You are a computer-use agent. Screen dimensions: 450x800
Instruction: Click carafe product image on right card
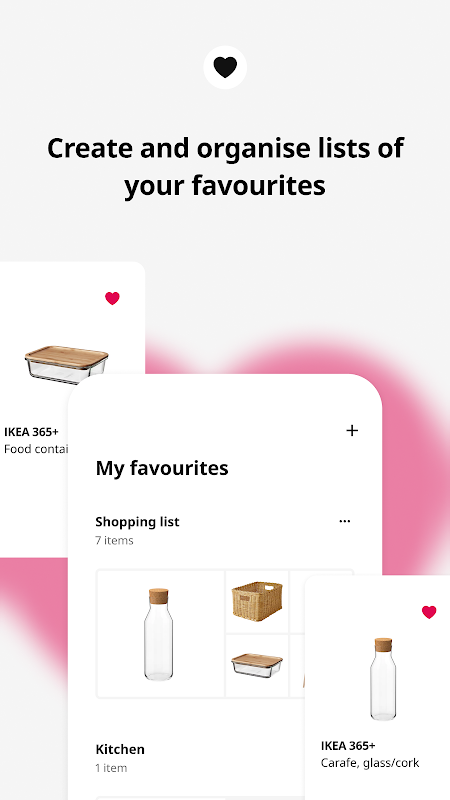(383, 679)
